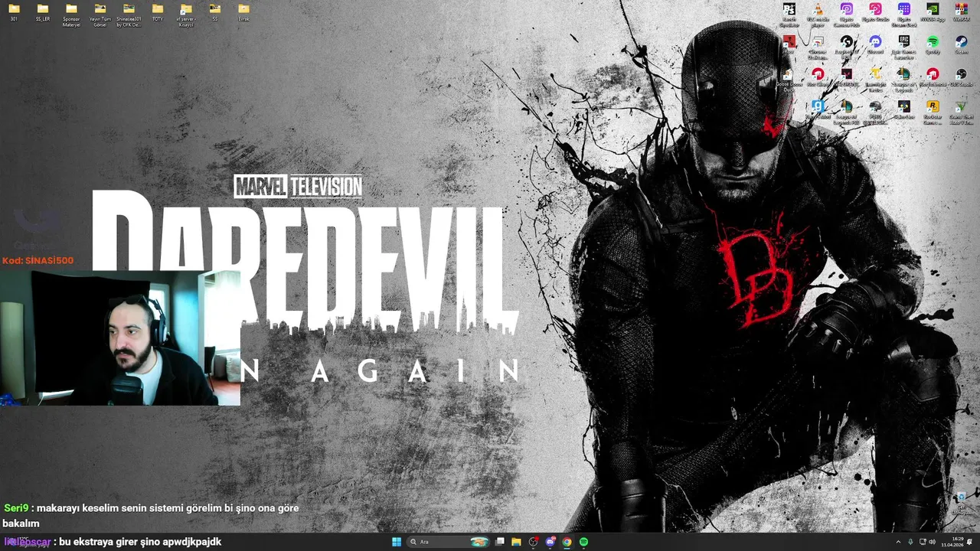The image size is (980, 551).
Task: Open the notification center bell
Action: (x=969, y=542)
